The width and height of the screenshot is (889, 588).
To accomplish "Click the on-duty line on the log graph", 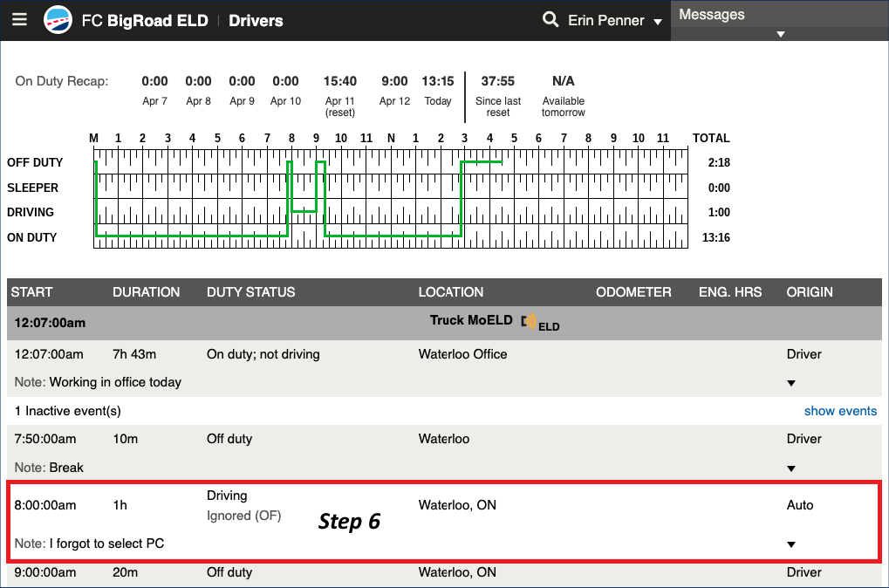I will 192,236.
